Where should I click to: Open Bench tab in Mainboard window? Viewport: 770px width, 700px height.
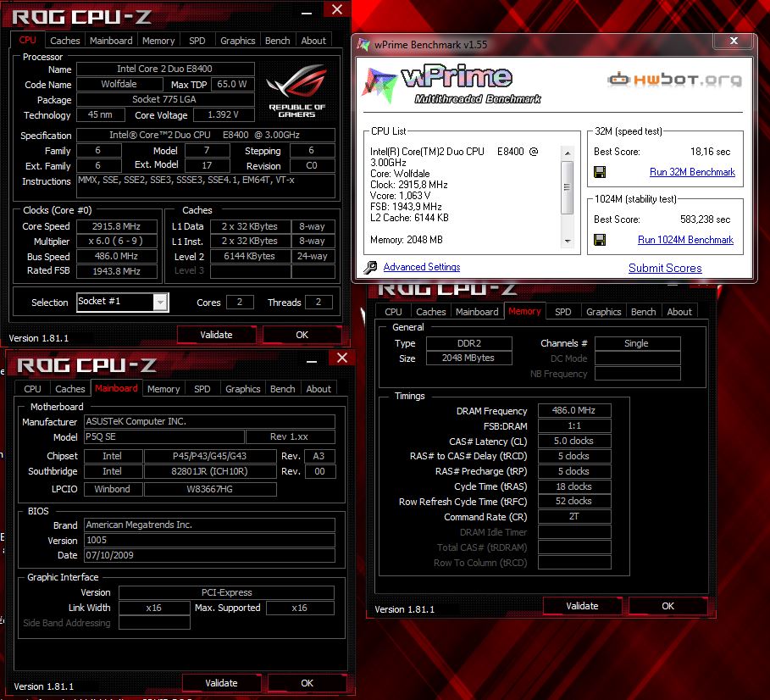point(282,389)
